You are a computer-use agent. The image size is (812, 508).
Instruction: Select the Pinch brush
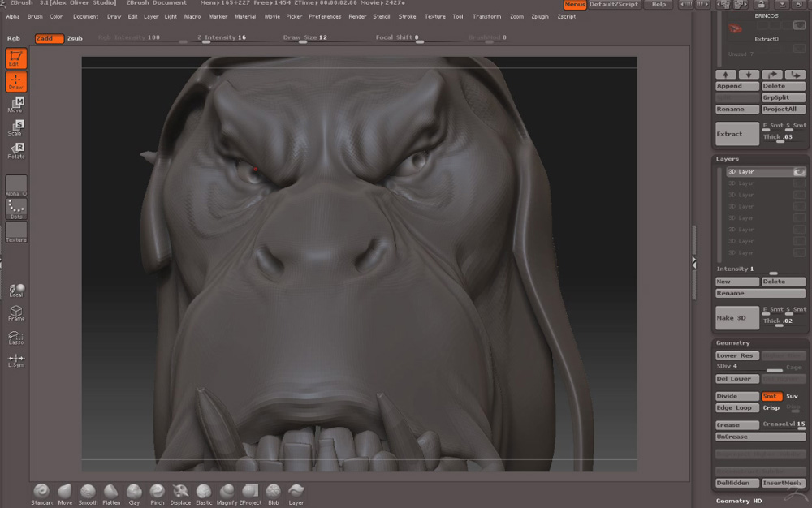pyautogui.click(x=157, y=494)
